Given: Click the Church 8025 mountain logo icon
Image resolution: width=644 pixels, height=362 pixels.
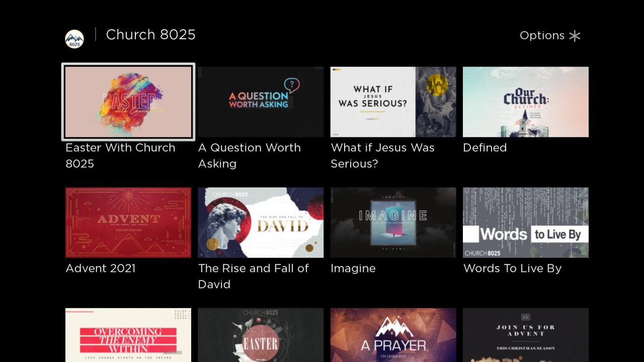Looking at the screenshot, I should (74, 38).
